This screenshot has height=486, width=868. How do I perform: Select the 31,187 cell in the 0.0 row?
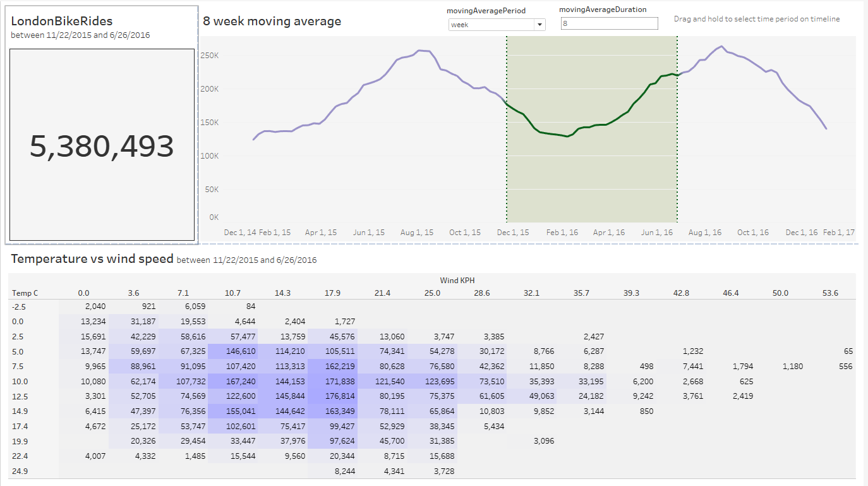point(134,322)
